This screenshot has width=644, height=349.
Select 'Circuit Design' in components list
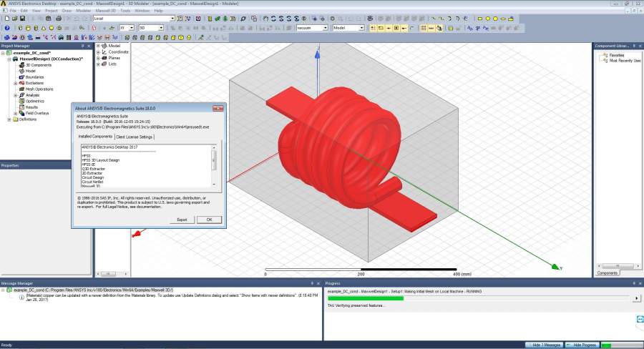point(93,177)
